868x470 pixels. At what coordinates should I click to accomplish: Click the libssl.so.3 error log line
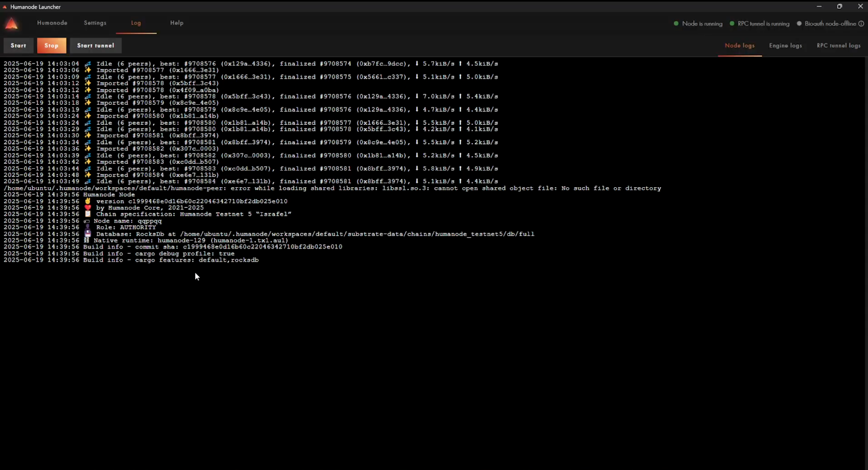tap(332, 188)
